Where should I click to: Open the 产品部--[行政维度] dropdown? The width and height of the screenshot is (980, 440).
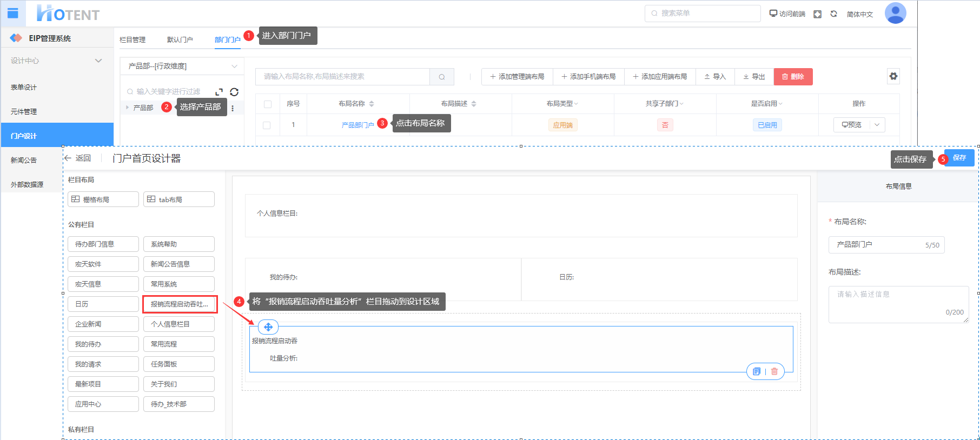pos(182,66)
